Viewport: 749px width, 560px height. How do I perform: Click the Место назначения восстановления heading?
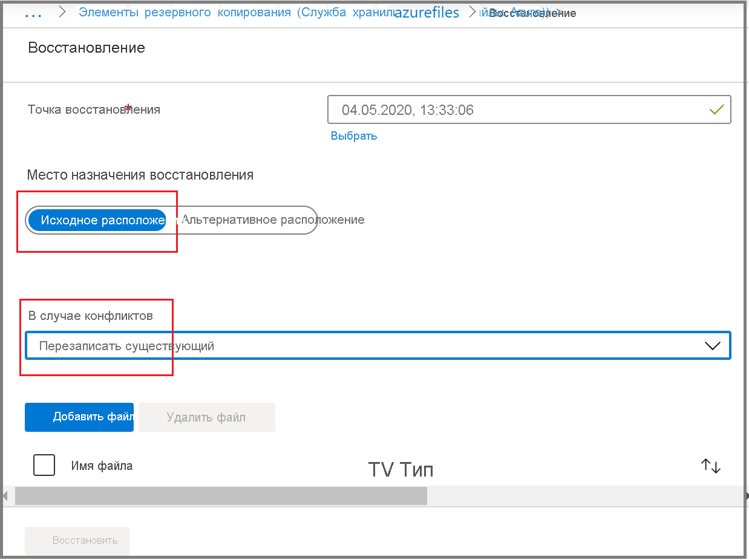click(140, 175)
